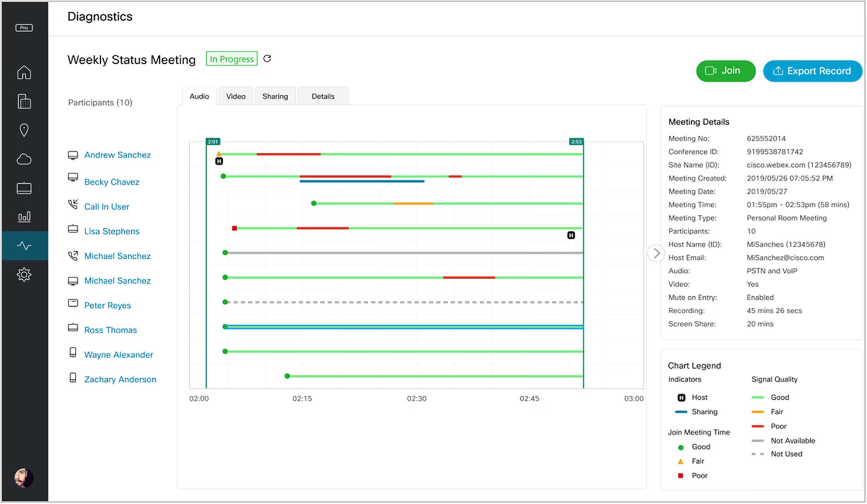Click Becky Chavez's blue sharing bar
This screenshot has width=867, height=504.
point(362,181)
